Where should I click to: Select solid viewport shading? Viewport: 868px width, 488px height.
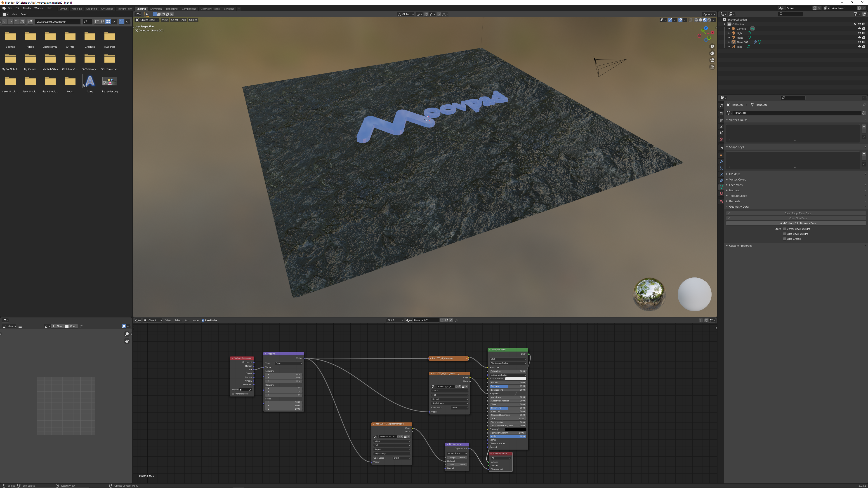pyautogui.click(x=701, y=20)
